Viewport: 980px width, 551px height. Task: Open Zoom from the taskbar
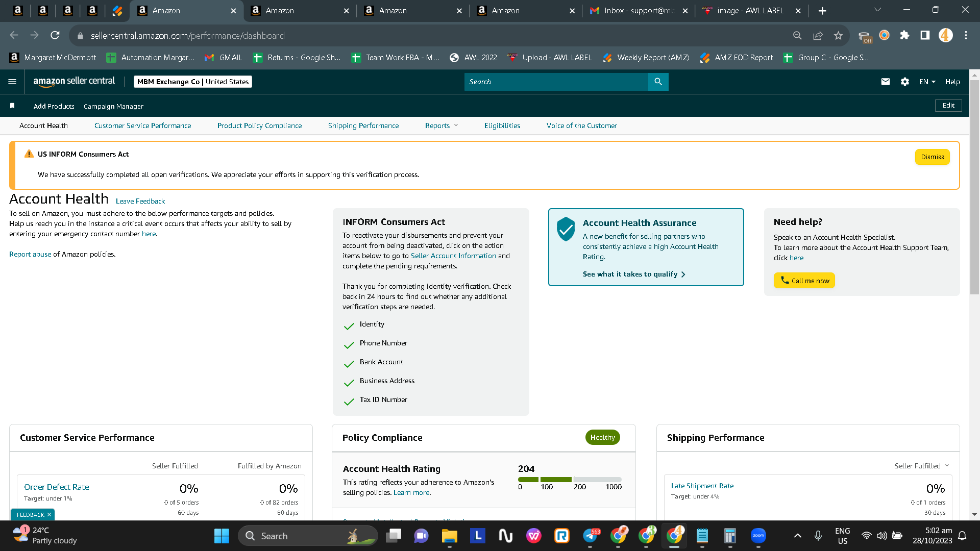pyautogui.click(x=758, y=536)
